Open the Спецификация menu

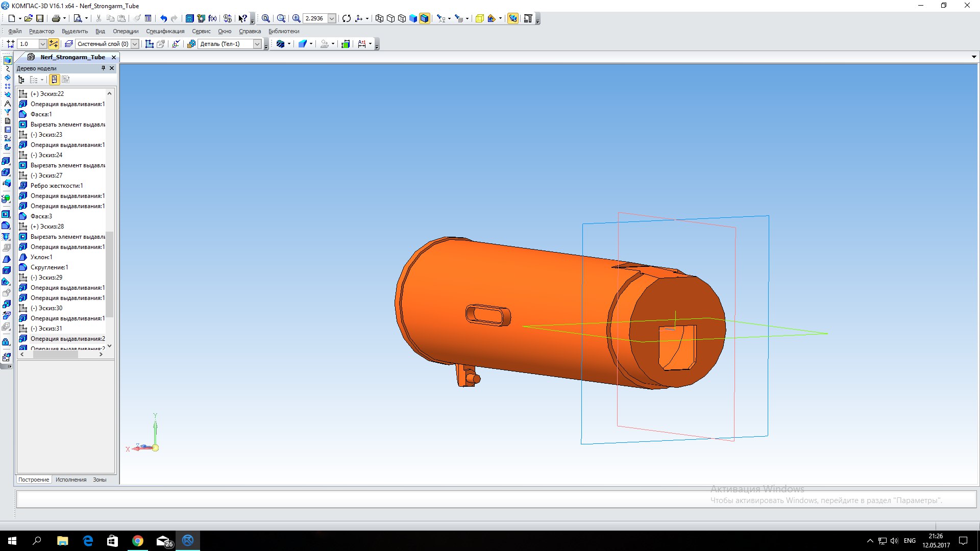[x=165, y=31]
